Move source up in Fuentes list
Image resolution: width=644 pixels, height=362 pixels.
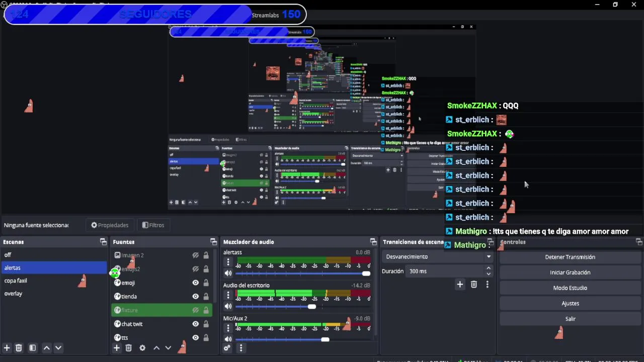point(156,347)
